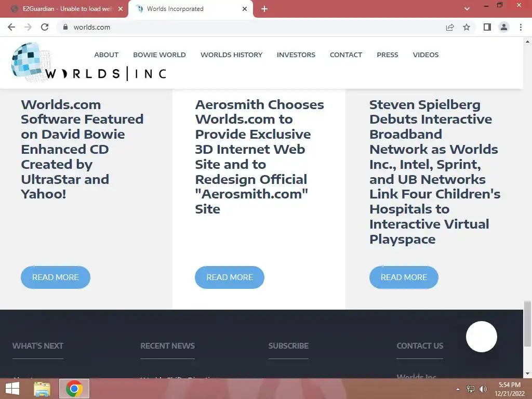Image resolution: width=532 pixels, height=399 pixels.
Task: Open the ABOUT menu item
Action: point(106,55)
